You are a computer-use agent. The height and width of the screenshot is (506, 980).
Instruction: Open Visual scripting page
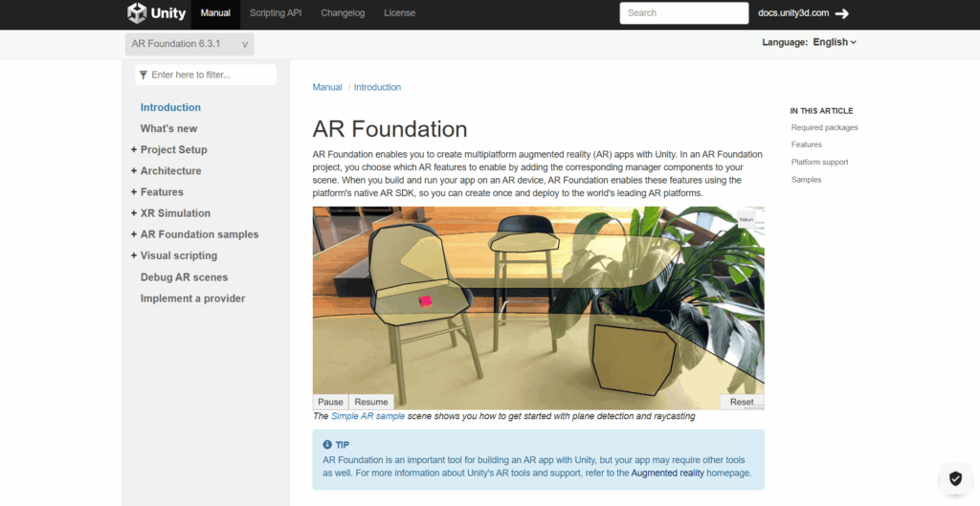tap(179, 256)
